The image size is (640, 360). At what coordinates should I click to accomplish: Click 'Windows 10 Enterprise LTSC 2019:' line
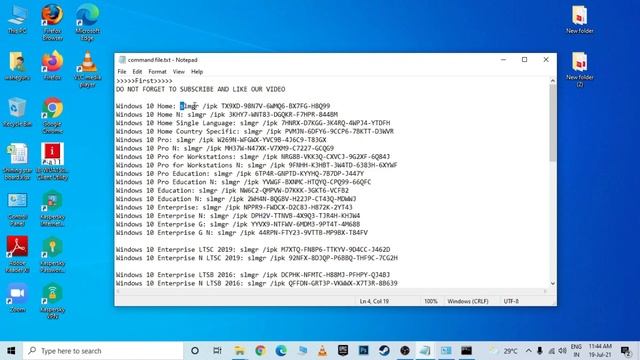pyautogui.click(x=253, y=249)
